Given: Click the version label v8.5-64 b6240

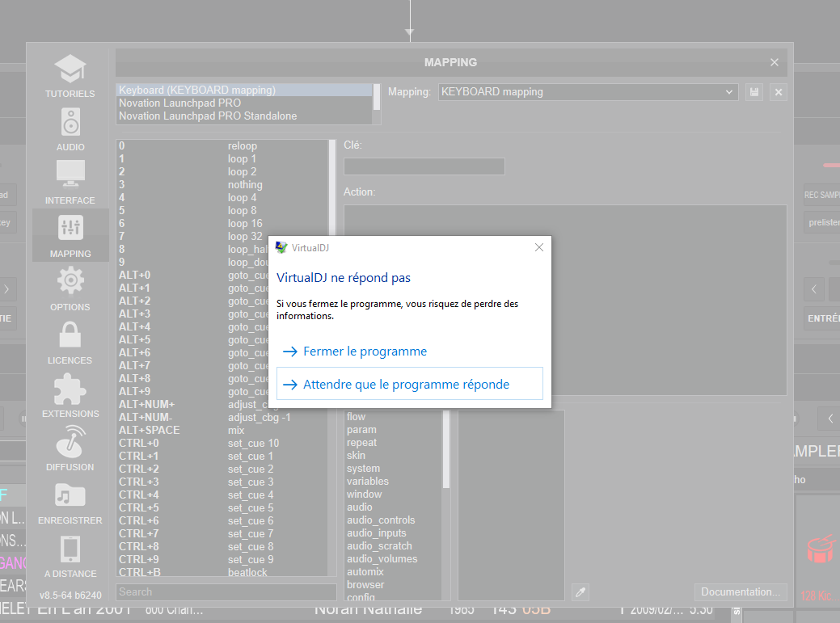Looking at the screenshot, I should [x=70, y=596].
